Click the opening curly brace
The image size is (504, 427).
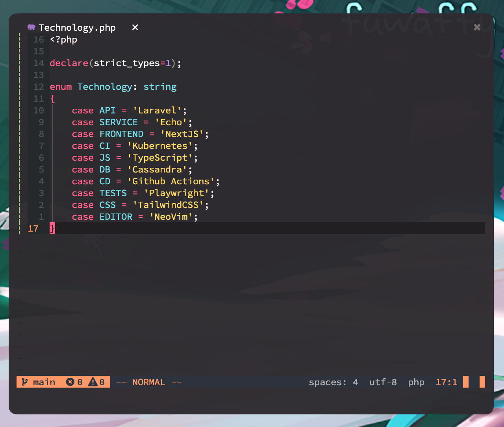(x=52, y=98)
